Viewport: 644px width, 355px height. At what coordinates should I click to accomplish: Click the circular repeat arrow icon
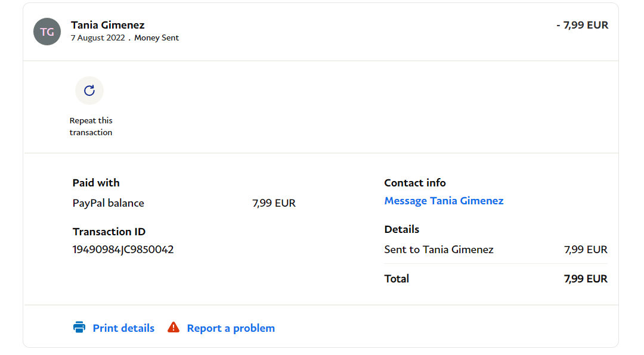click(89, 91)
